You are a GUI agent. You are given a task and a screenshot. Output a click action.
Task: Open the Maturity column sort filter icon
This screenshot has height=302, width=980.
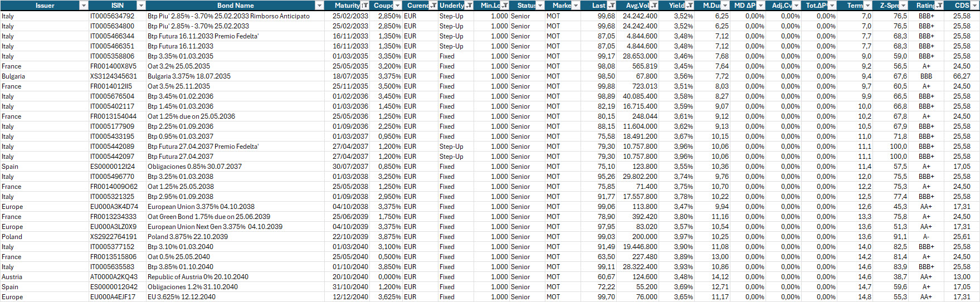[x=365, y=6]
